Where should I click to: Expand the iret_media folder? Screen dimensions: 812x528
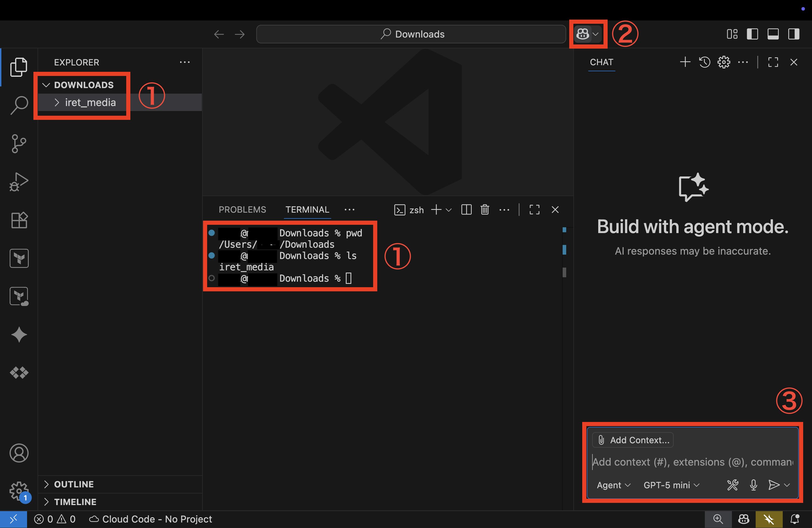tap(90, 102)
